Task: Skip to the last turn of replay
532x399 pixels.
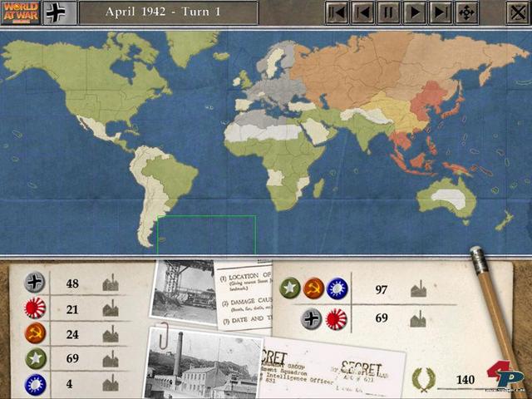Action: 440,12
